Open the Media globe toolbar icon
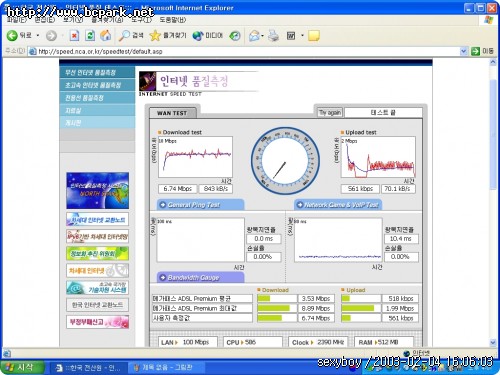The width and height of the screenshot is (500, 375). [198, 36]
